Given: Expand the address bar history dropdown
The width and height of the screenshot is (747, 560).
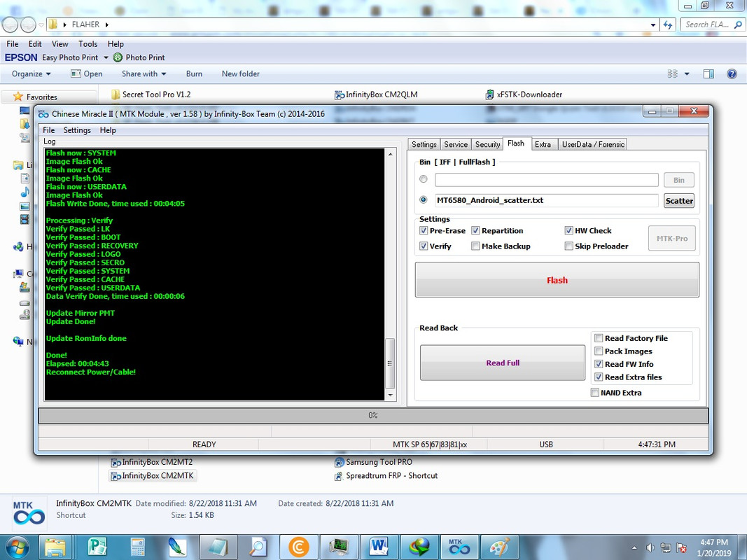Looking at the screenshot, I should pos(652,24).
